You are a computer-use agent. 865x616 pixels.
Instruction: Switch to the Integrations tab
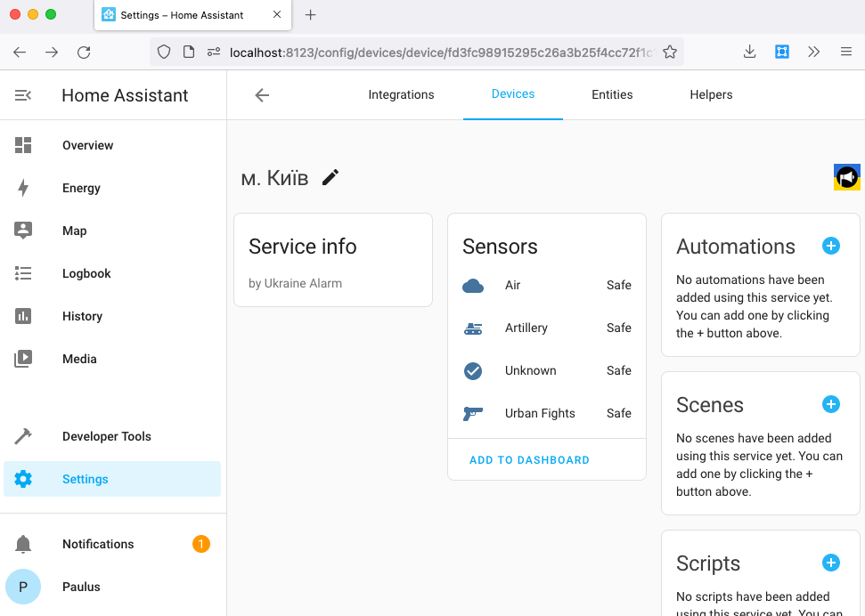coord(401,95)
